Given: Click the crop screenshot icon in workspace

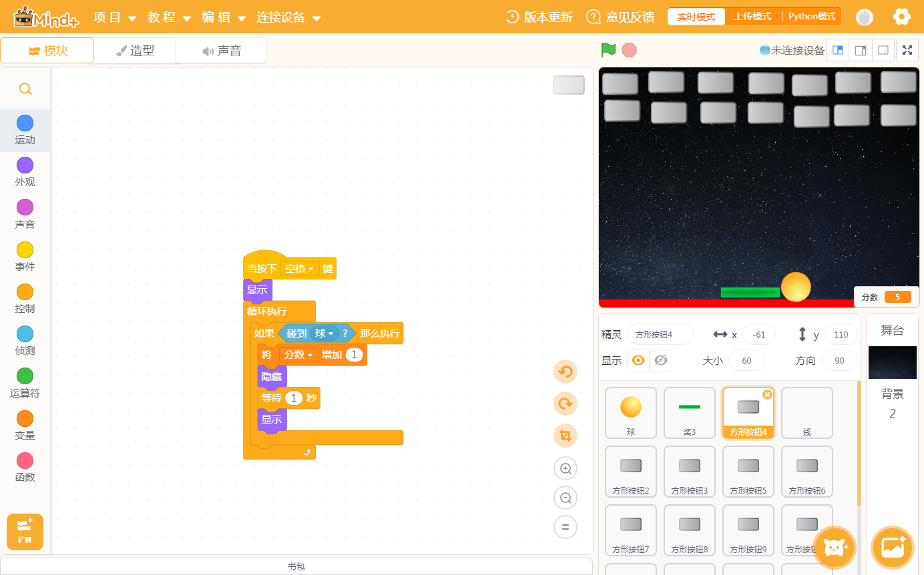Looking at the screenshot, I should coord(565,436).
